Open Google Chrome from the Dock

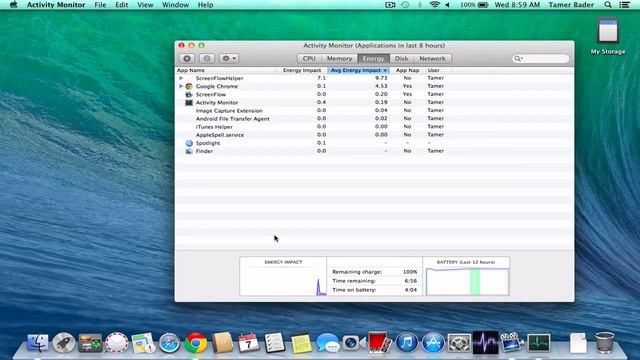click(x=196, y=342)
